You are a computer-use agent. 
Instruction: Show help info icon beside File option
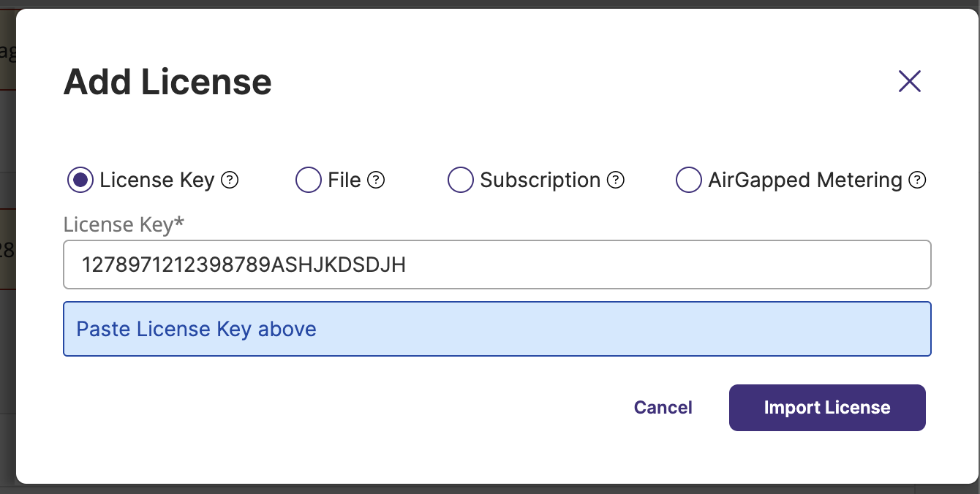[376, 180]
